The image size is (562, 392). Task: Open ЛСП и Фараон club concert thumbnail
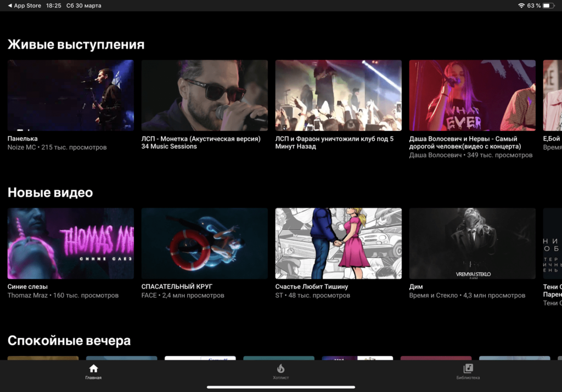339,95
